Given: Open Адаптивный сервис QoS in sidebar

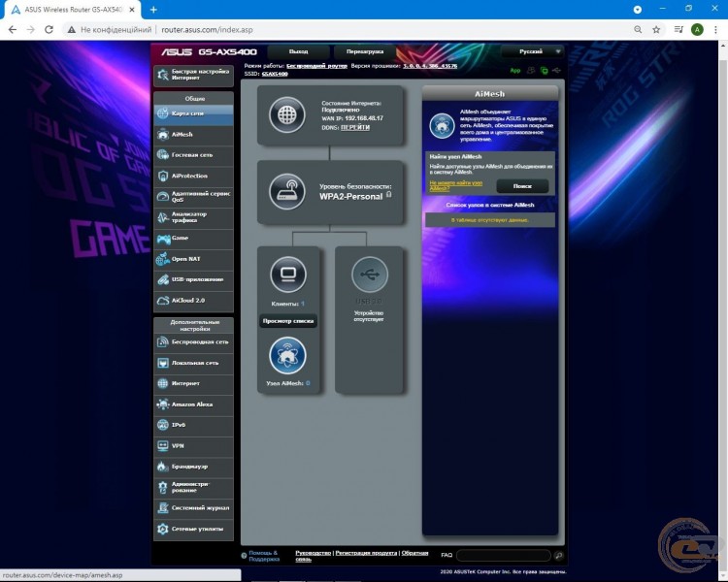Looking at the screenshot, I should click(193, 196).
